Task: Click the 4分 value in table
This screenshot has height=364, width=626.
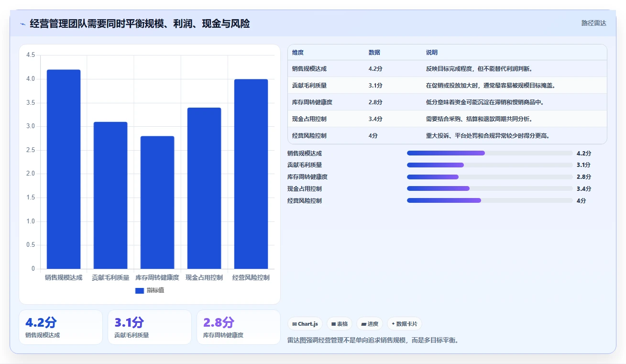Action: (373, 136)
